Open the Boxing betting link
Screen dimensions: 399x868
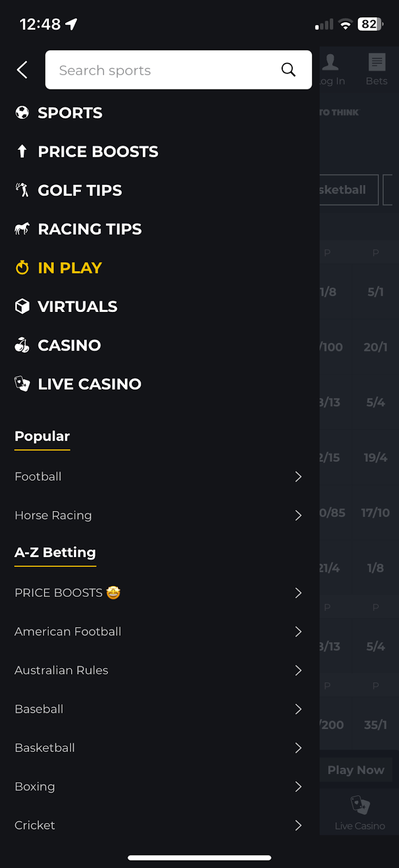point(35,787)
